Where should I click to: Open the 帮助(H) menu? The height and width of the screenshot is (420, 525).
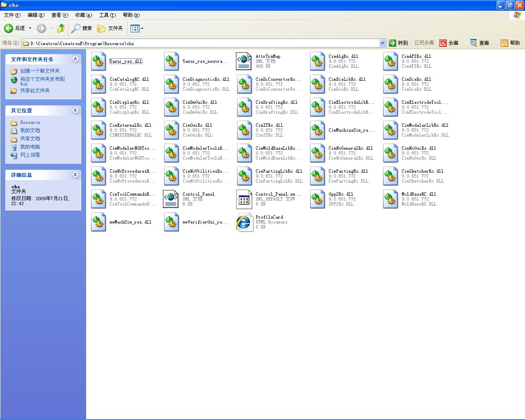(x=131, y=15)
